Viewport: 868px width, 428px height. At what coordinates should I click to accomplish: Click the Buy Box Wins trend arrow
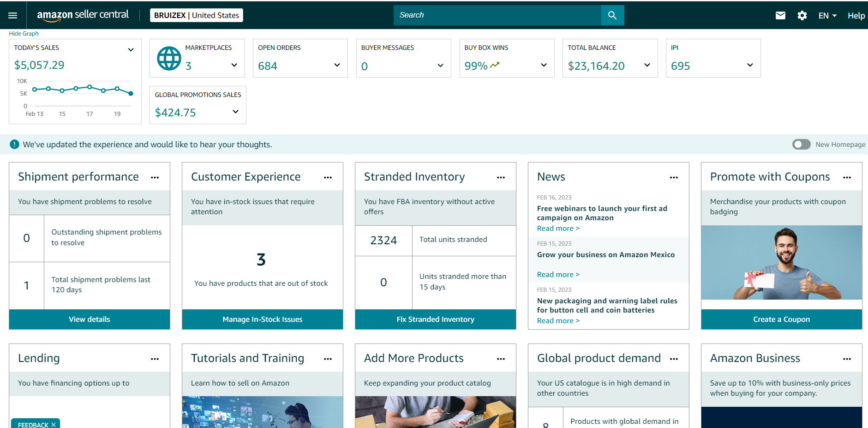click(495, 65)
